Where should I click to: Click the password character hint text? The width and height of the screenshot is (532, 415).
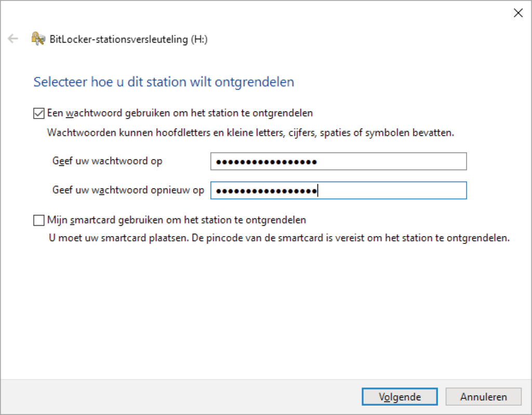click(250, 132)
